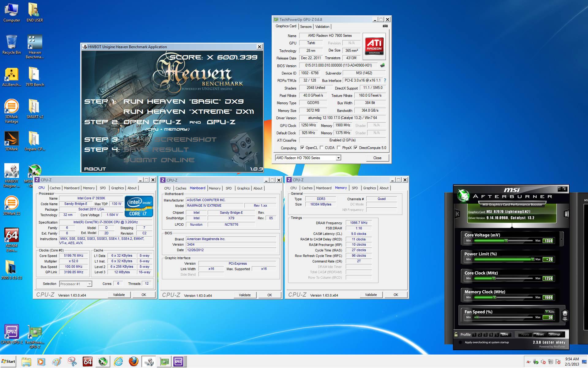Click the BIOS save chip icon in GPU-Z
This screenshot has width=588, height=368.
(382, 65)
